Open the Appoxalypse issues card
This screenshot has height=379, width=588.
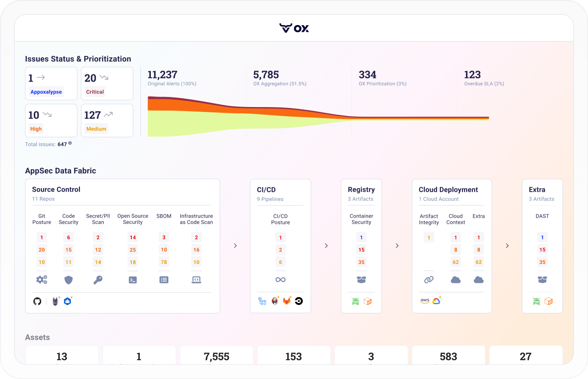[x=51, y=84]
